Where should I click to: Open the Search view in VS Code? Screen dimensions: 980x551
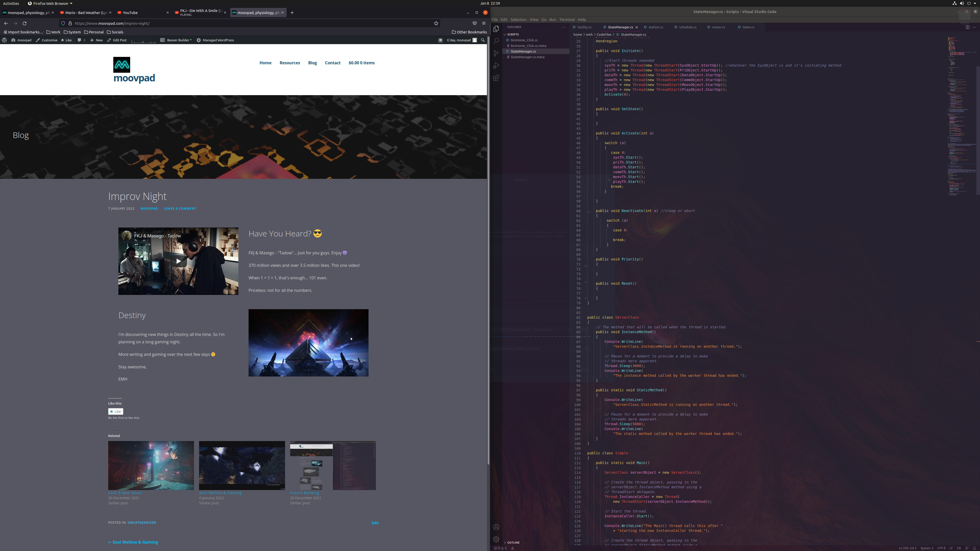(x=496, y=41)
